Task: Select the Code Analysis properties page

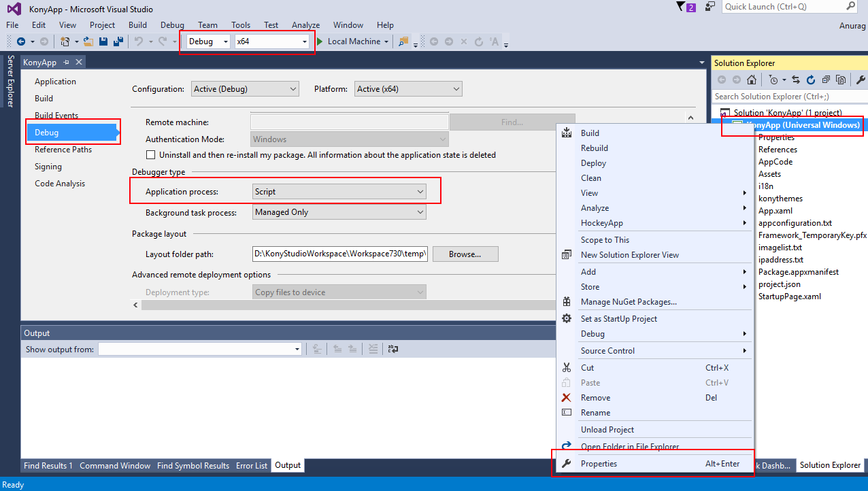Action: coord(60,184)
